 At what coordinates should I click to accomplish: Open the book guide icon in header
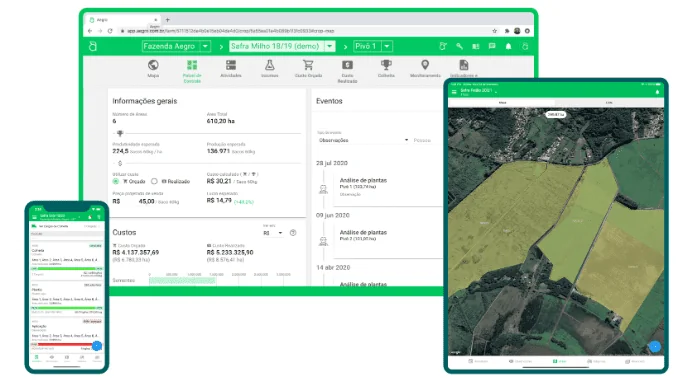pos(476,46)
